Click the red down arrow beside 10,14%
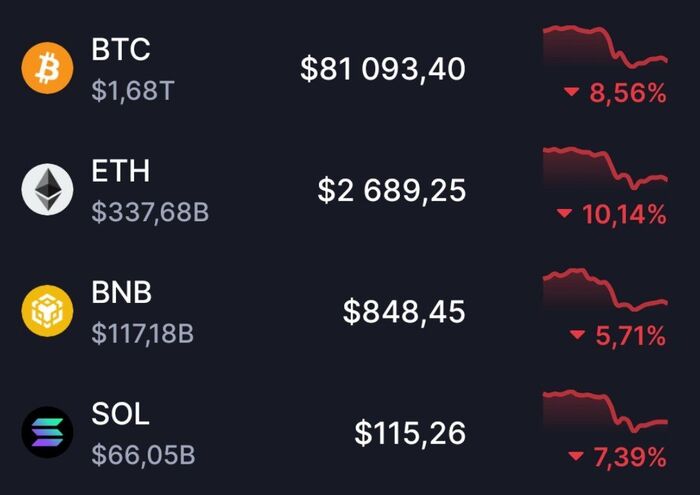 (x=564, y=214)
